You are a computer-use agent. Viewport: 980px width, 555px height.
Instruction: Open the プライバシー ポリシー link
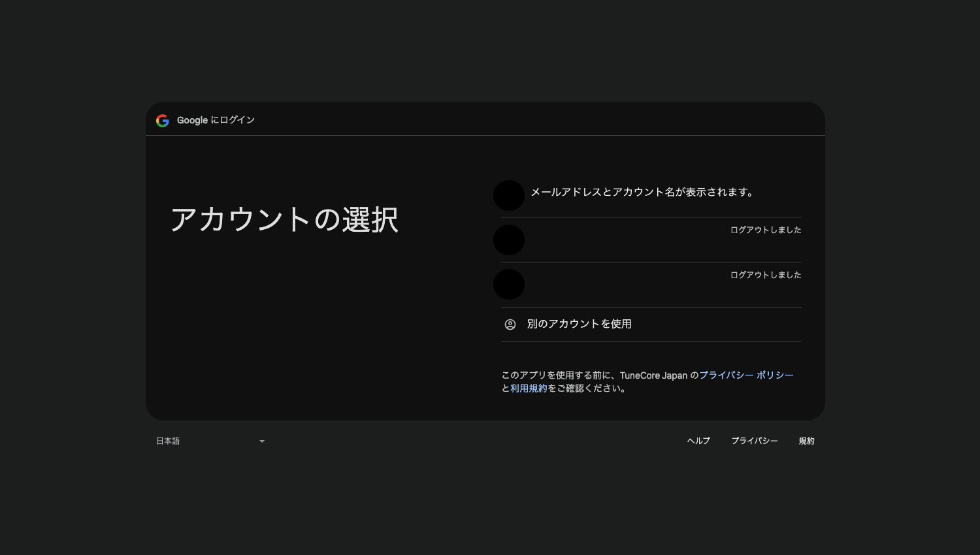(x=746, y=375)
